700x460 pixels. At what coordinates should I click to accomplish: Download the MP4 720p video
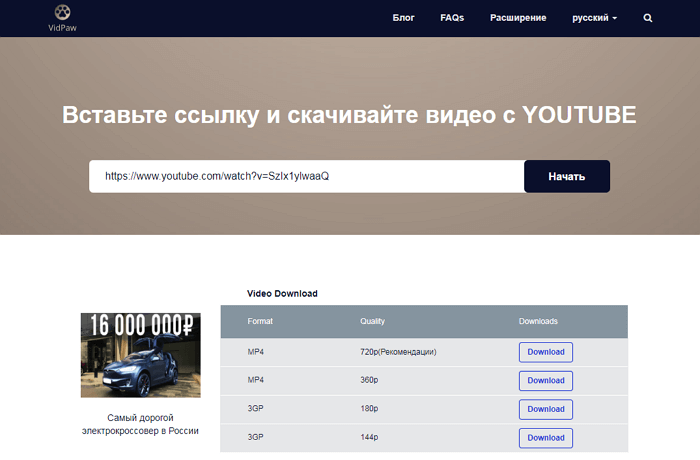[546, 352]
